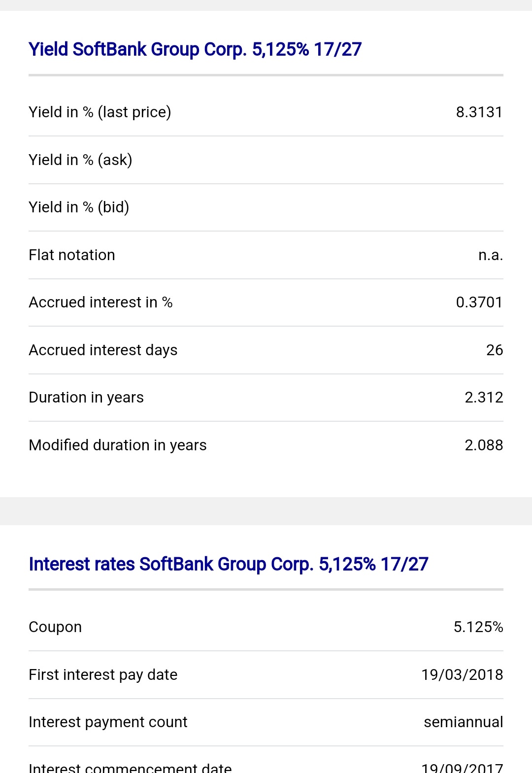Click the 'Flat notation' label
Viewport: 532px width, 773px height.
tap(72, 255)
